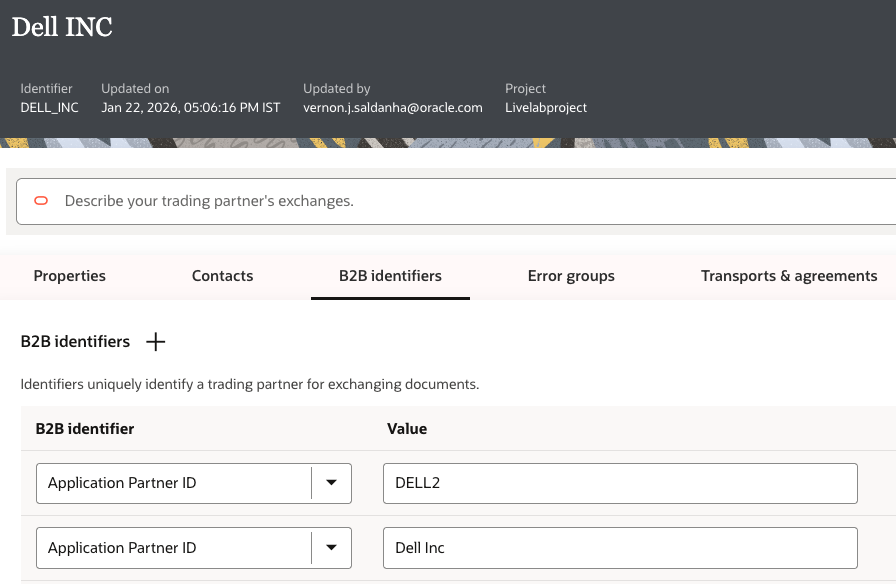Open the Transports & agreements tab
This screenshot has width=896, height=584.
point(789,276)
